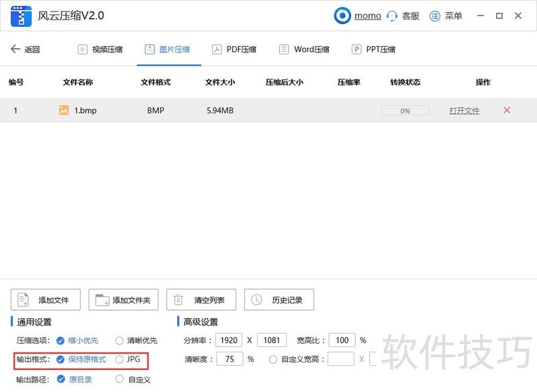Click the image thumbnail beside 1.bmp
The image size is (537, 392).
tap(64, 110)
